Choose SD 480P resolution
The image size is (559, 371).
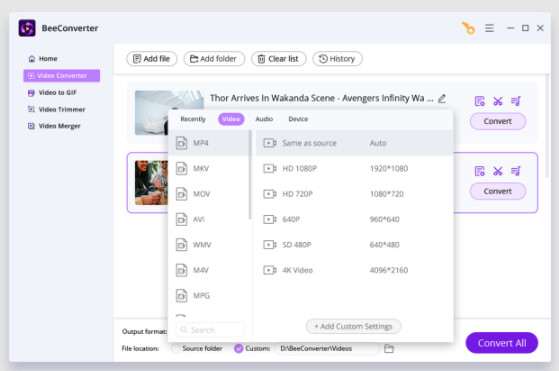pyautogui.click(x=354, y=244)
